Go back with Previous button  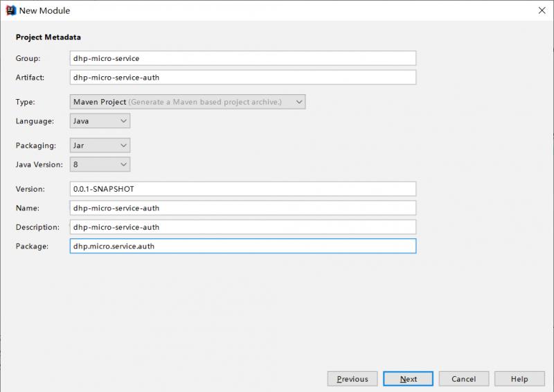click(x=352, y=379)
